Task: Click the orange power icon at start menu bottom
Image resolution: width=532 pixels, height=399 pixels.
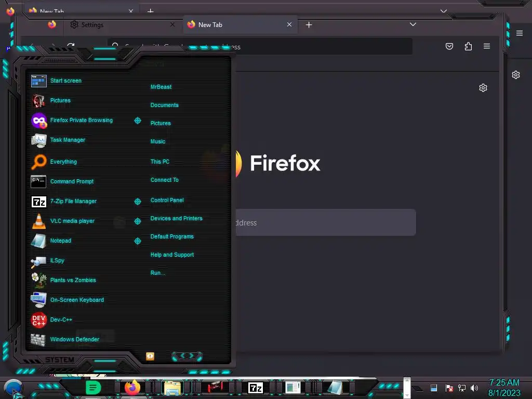Action: pyautogui.click(x=150, y=356)
